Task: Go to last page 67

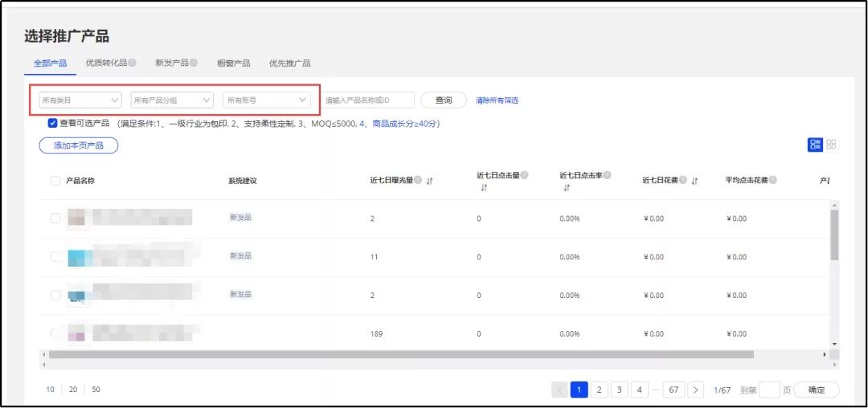Action: pos(674,390)
